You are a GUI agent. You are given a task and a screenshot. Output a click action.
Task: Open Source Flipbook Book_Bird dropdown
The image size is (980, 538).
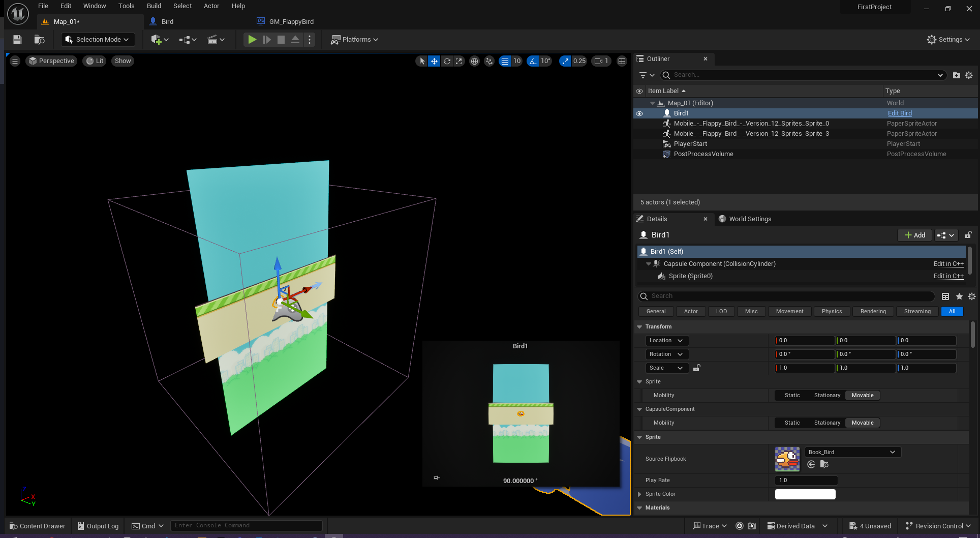[x=852, y=452]
